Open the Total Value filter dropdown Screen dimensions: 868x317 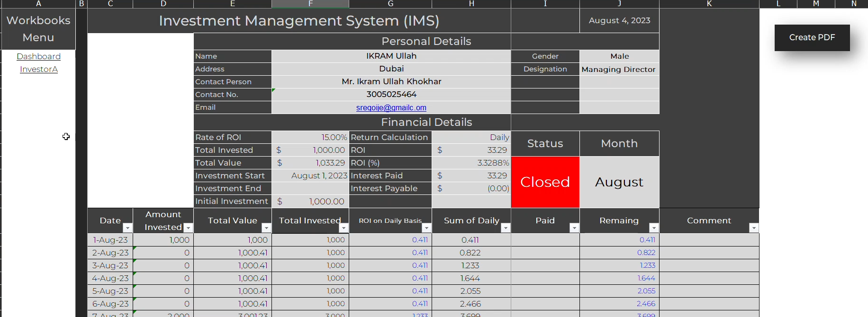[266, 228]
